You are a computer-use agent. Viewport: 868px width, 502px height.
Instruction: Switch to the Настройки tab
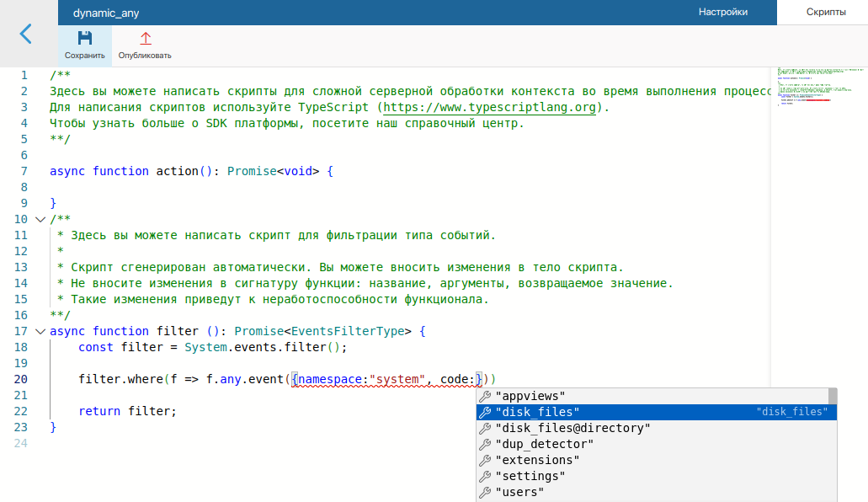click(x=722, y=12)
